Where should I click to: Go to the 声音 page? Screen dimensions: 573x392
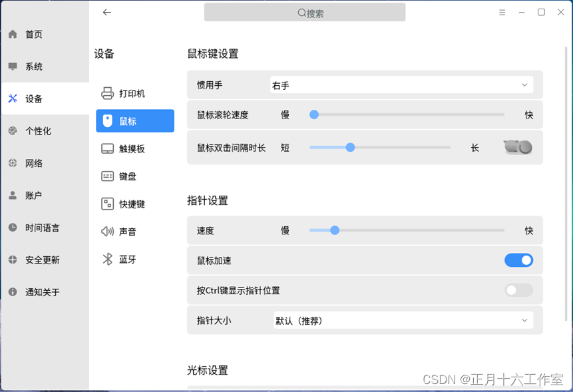point(135,231)
